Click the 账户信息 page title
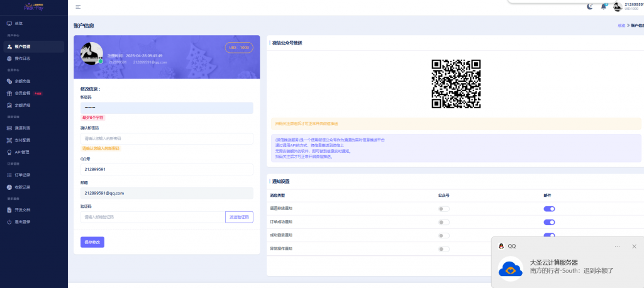This screenshot has width=644, height=288. [x=84, y=26]
